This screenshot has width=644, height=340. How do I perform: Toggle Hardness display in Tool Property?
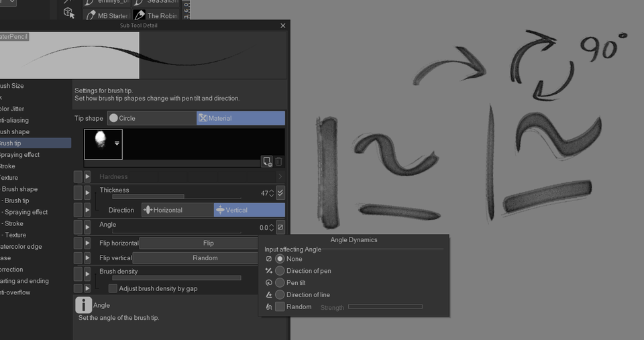click(78, 176)
